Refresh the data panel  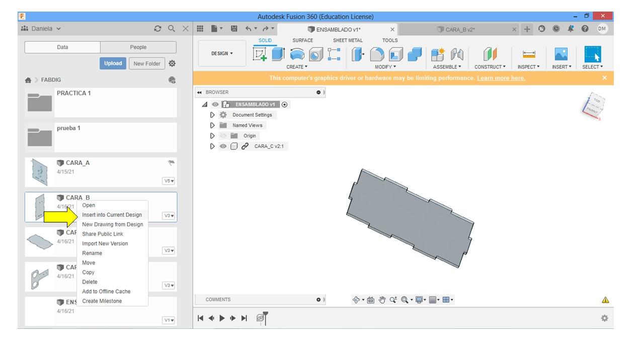157,29
